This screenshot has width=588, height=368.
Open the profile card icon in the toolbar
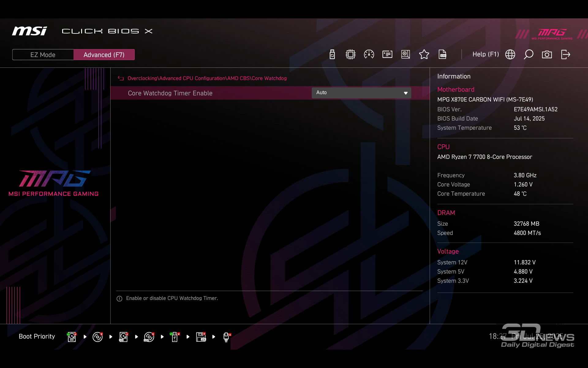pyautogui.click(x=387, y=55)
